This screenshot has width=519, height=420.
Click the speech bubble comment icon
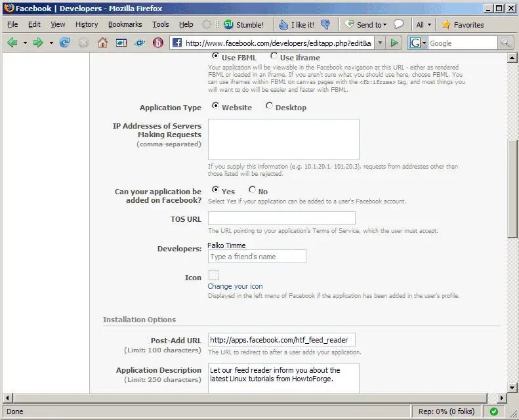point(398,24)
